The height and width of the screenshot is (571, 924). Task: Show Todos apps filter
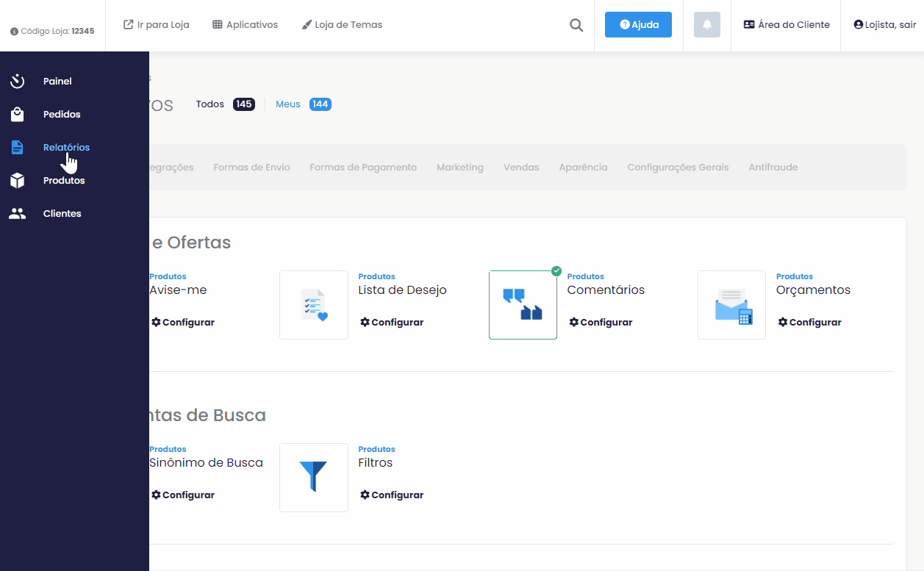tap(225, 104)
